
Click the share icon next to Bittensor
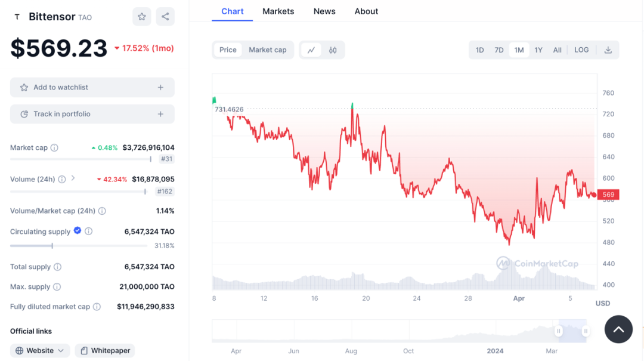[165, 17]
